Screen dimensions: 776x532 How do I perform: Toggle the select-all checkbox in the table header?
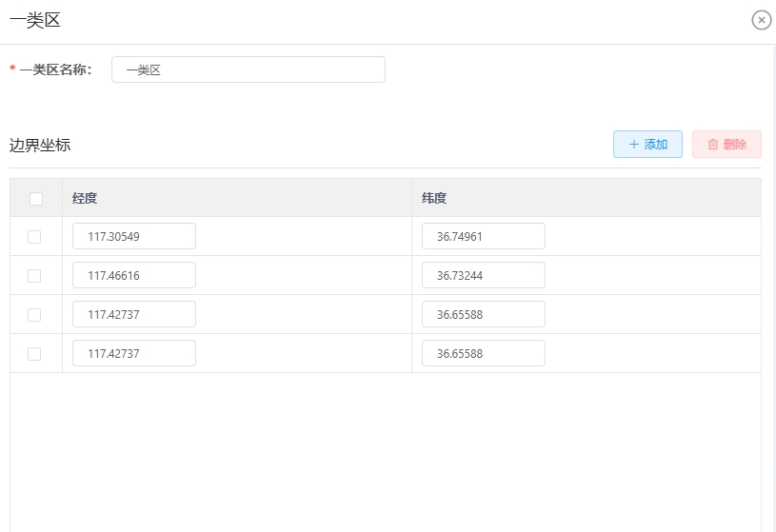point(36,199)
